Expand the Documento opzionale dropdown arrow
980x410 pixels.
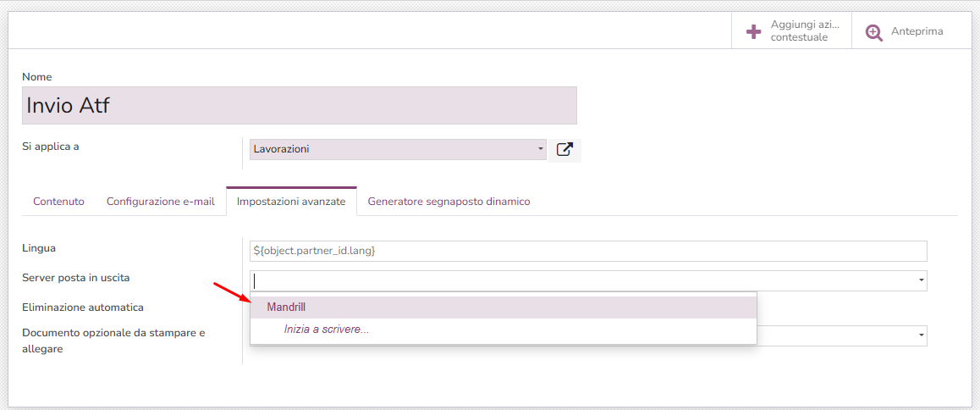point(921,335)
